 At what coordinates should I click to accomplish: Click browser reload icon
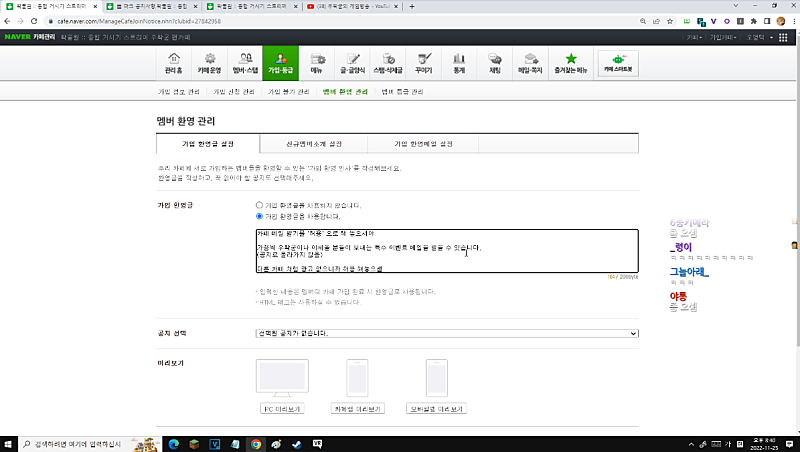(x=34, y=21)
